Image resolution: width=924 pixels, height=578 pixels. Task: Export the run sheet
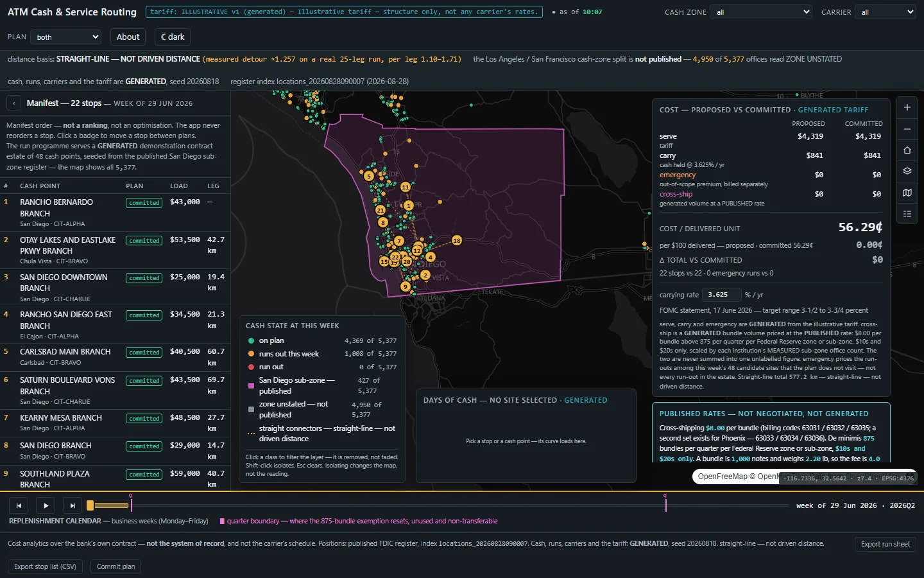pyautogui.click(x=886, y=544)
